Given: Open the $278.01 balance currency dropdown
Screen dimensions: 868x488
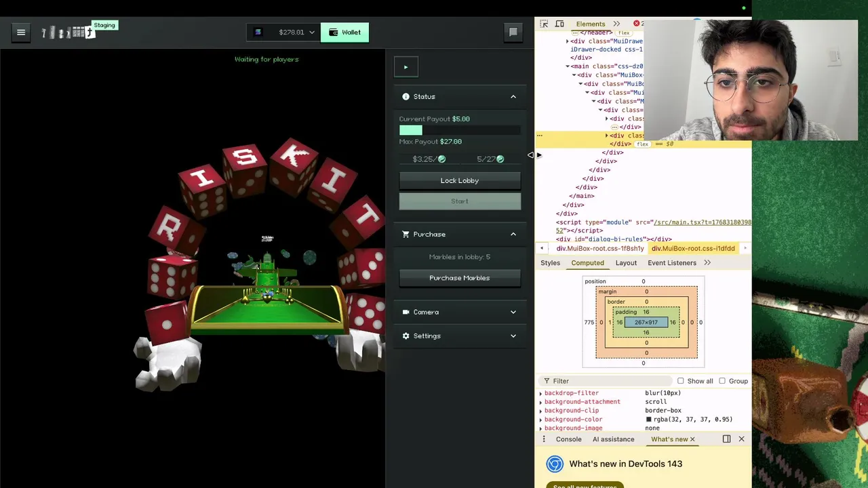Looking at the screenshot, I should point(284,32).
